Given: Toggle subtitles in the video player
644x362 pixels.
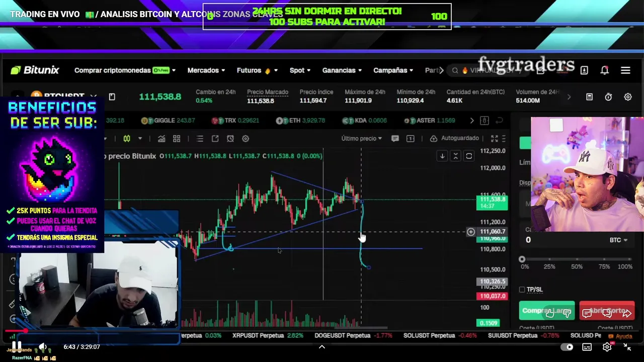Looking at the screenshot, I should pyautogui.click(x=587, y=347).
